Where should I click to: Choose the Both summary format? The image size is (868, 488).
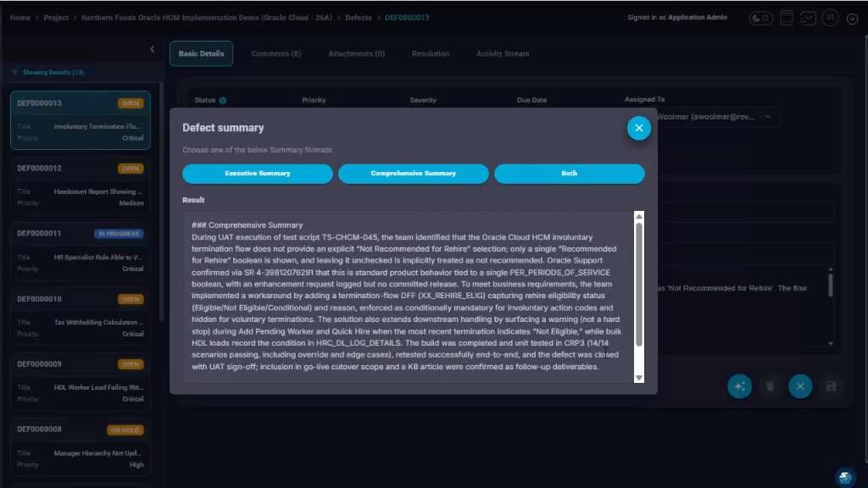click(x=569, y=173)
